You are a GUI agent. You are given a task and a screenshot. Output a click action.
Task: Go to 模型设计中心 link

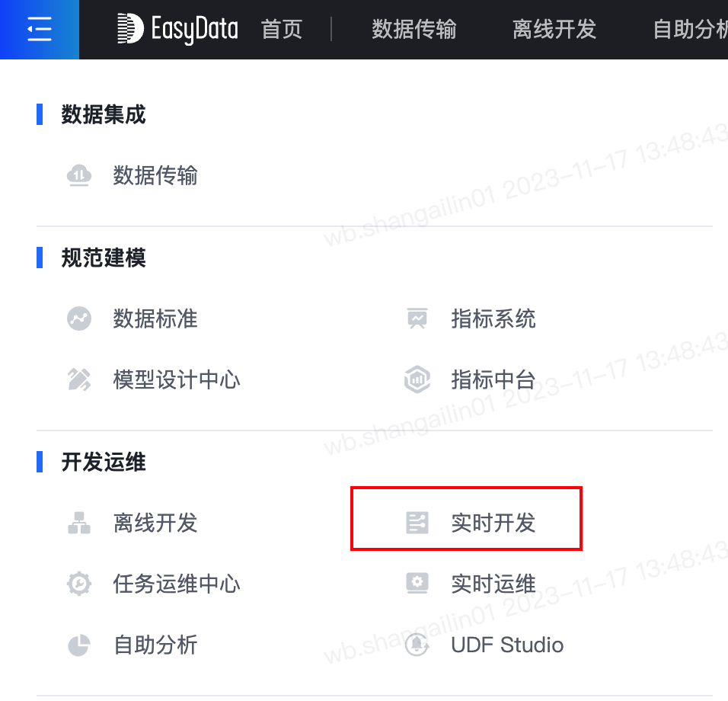[177, 379]
